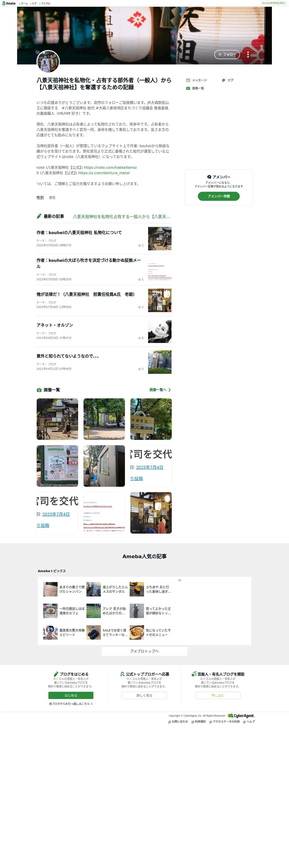Viewport: 289px width, 868px height.
Task: Click the シャンパン topic thumbnail image
Action: [x=50, y=589]
